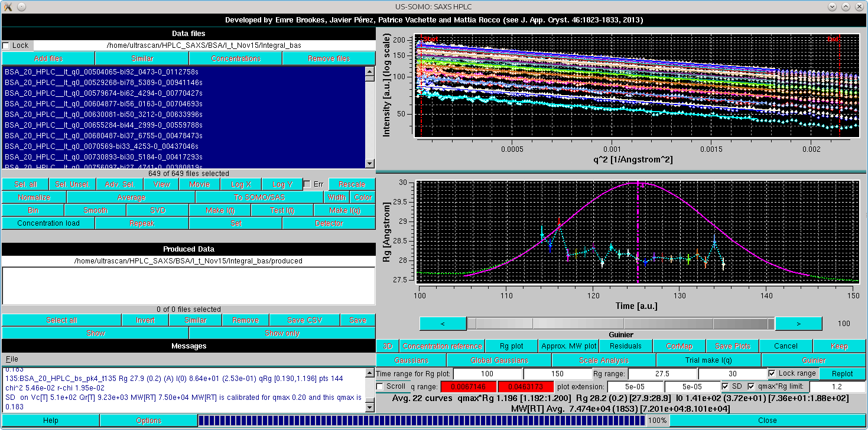Screen dimensions: 868x430
Task: Click the 3D button
Action: [x=388, y=346]
